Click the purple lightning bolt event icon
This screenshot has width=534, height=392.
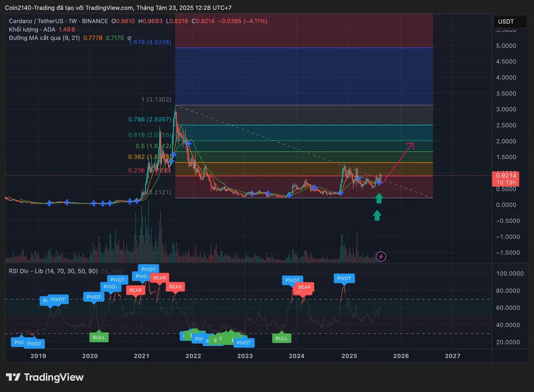381,256
